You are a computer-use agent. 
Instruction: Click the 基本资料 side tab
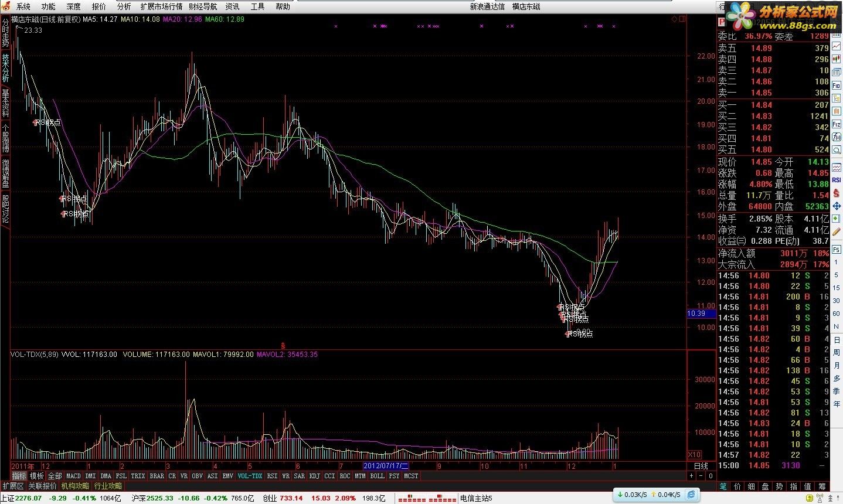[5, 103]
